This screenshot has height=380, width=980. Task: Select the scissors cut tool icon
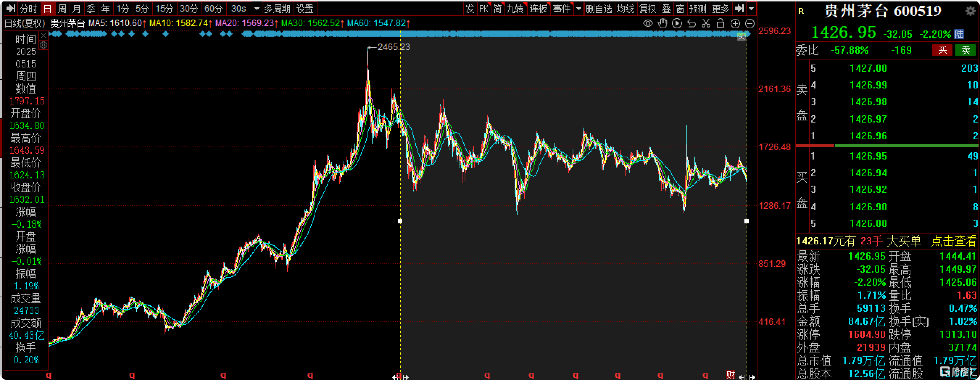706,24
